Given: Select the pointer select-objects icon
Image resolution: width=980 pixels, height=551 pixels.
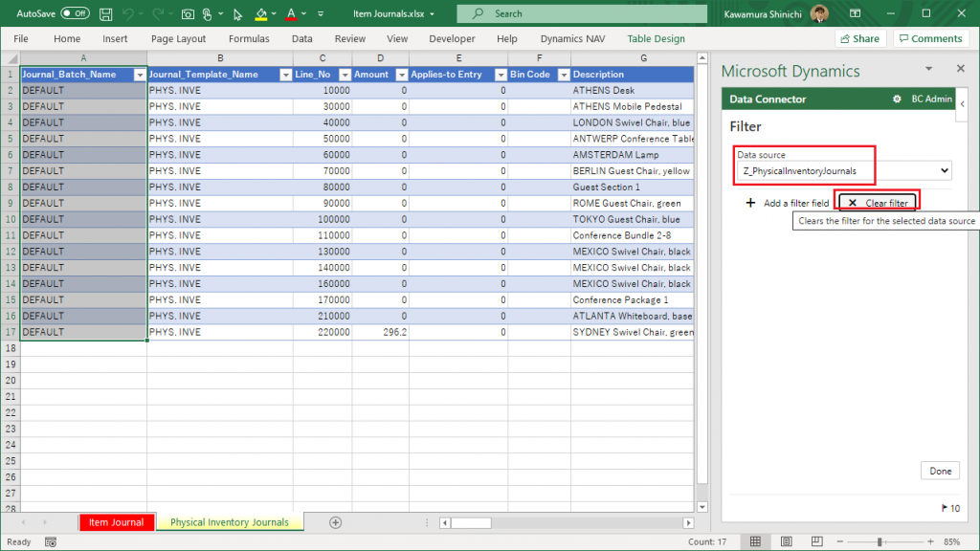Looking at the screenshot, I should pyautogui.click(x=237, y=13).
